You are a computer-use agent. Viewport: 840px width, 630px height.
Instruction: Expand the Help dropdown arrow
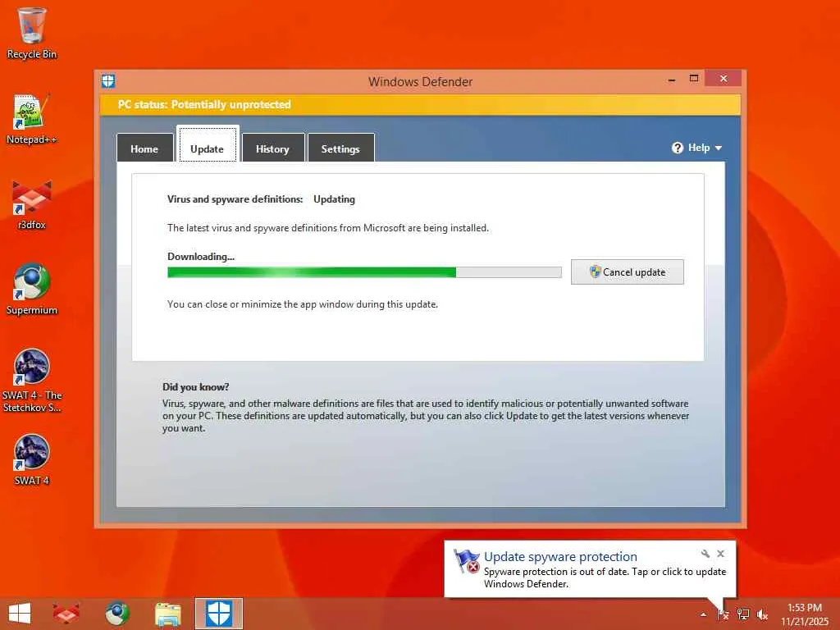point(719,148)
